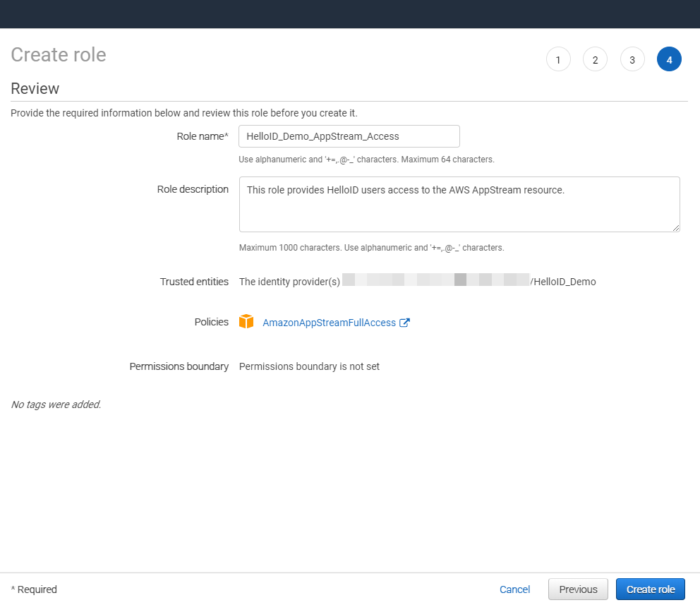Click the '* Required' footer note
The image size is (700, 605).
34,589
